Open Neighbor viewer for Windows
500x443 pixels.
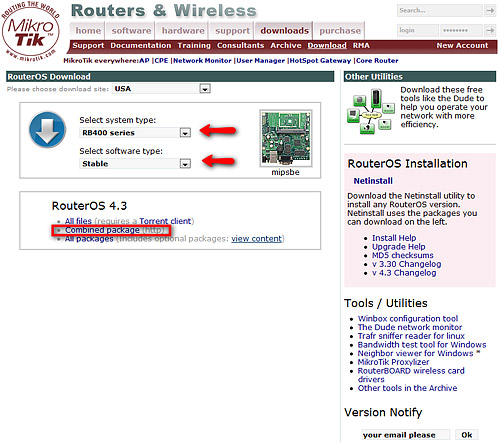416,353
